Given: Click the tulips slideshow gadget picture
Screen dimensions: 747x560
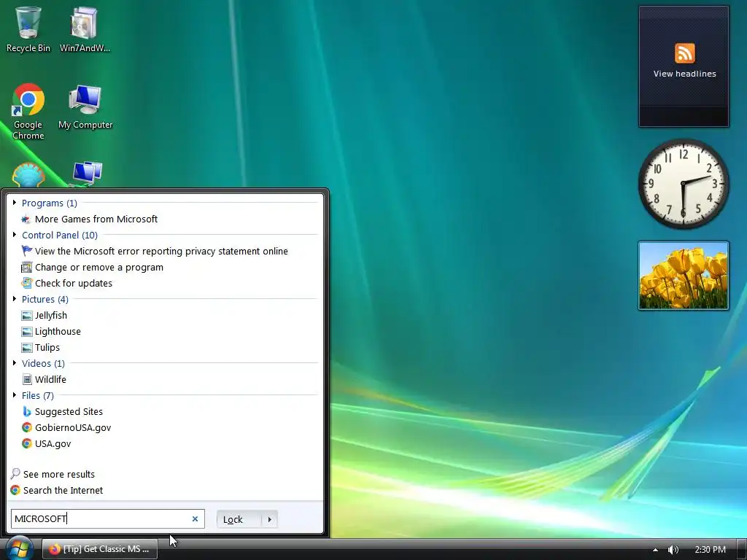Looking at the screenshot, I should pyautogui.click(x=683, y=276).
